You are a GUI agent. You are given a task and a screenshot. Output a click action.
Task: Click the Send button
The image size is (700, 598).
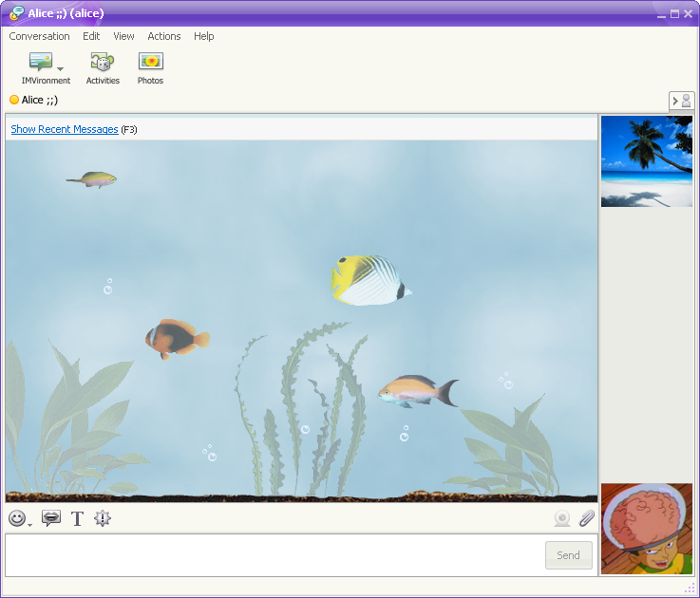(x=568, y=555)
